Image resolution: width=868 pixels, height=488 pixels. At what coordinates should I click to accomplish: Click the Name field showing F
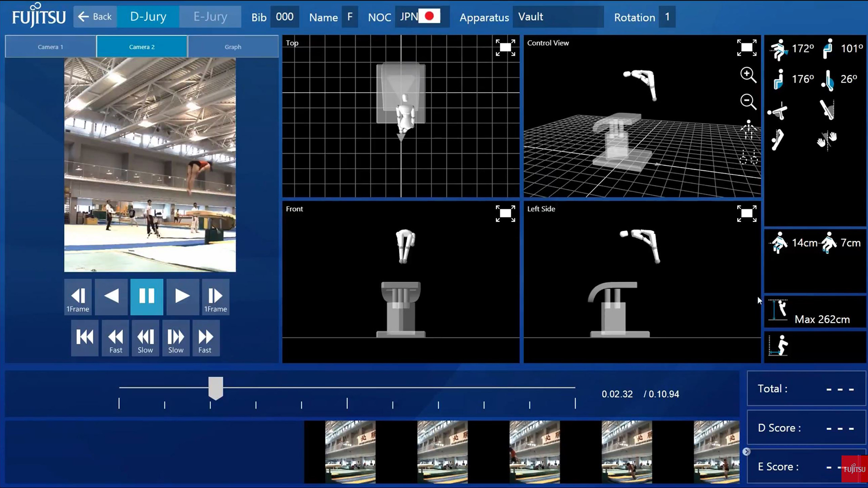coord(349,17)
